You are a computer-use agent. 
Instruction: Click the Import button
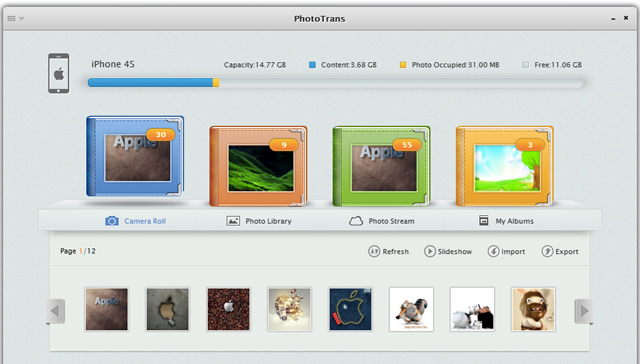[506, 251]
